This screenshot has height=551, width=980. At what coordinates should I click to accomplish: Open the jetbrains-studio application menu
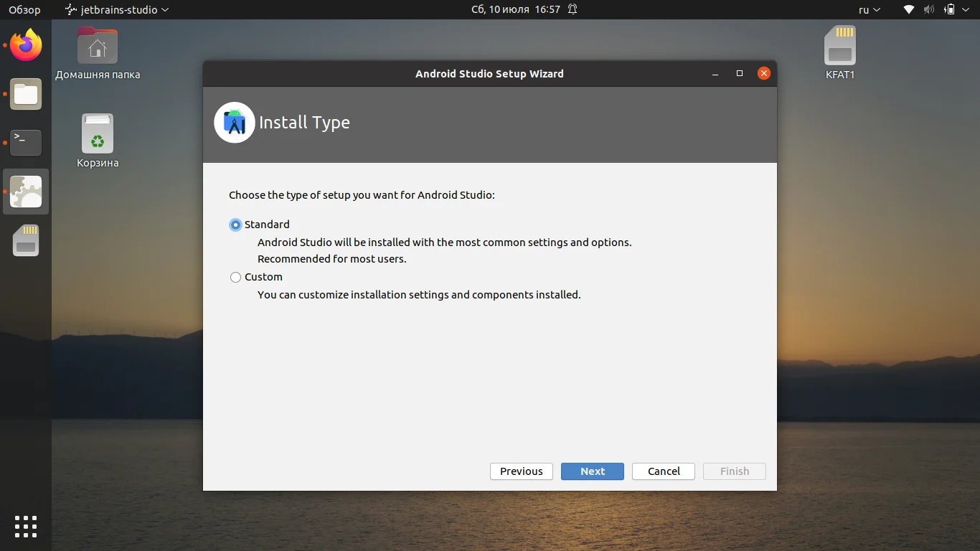[x=117, y=10]
